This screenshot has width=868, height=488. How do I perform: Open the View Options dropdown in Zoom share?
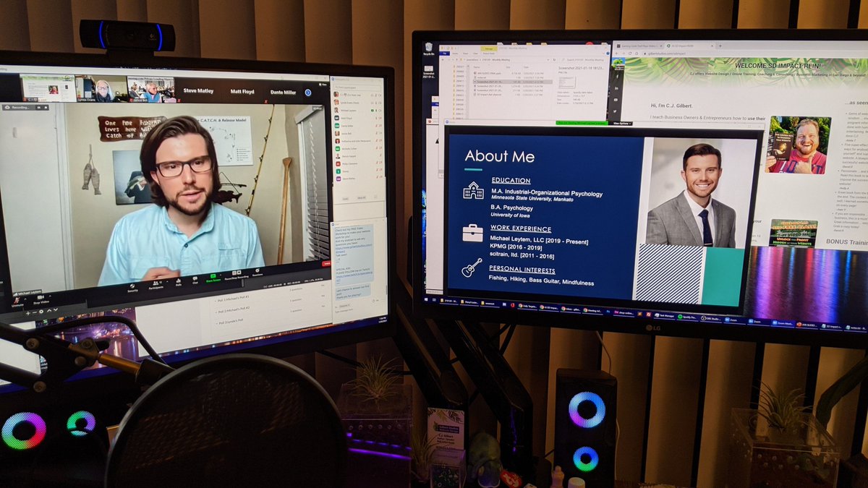[622, 124]
